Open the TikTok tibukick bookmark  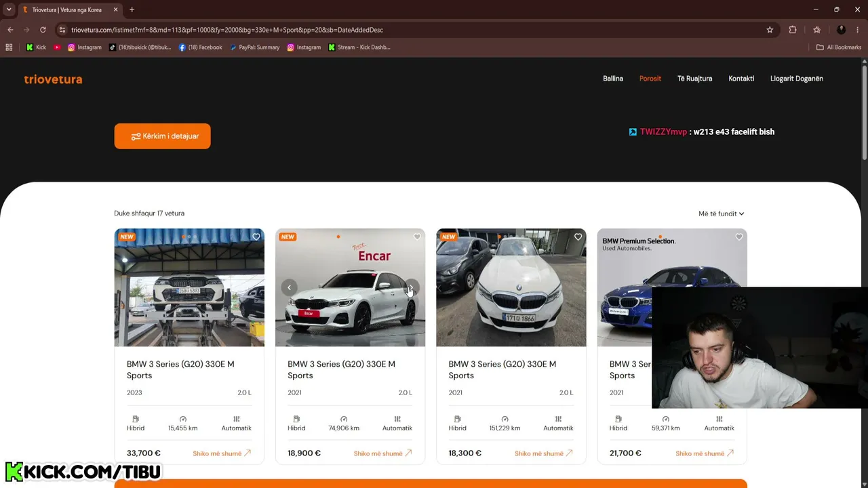[x=140, y=47]
